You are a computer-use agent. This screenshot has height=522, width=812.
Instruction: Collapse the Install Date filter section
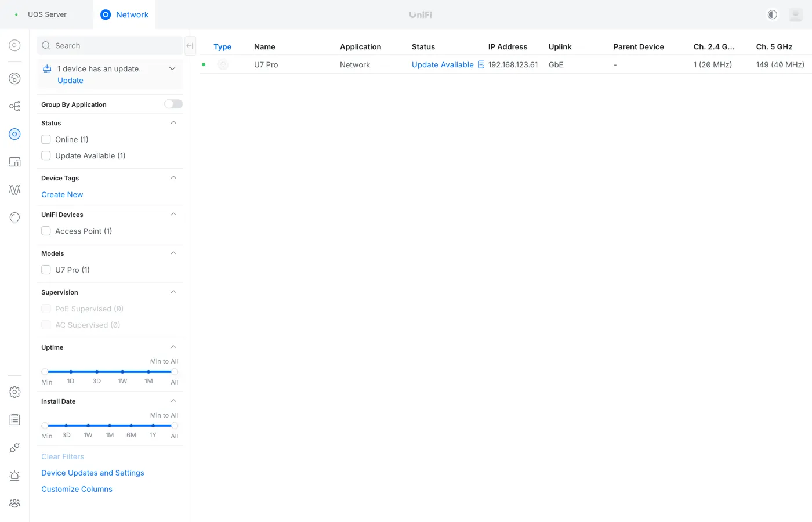point(173,401)
